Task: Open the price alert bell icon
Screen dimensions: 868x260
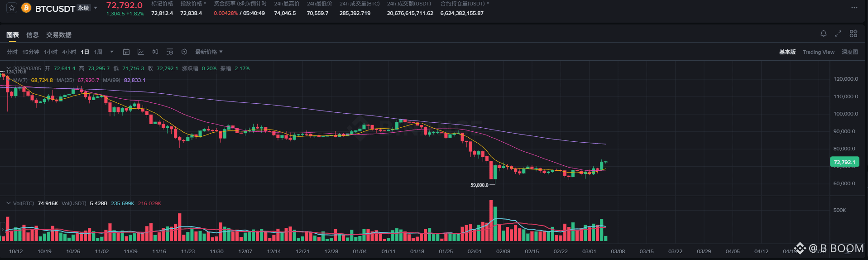Action: tap(824, 34)
